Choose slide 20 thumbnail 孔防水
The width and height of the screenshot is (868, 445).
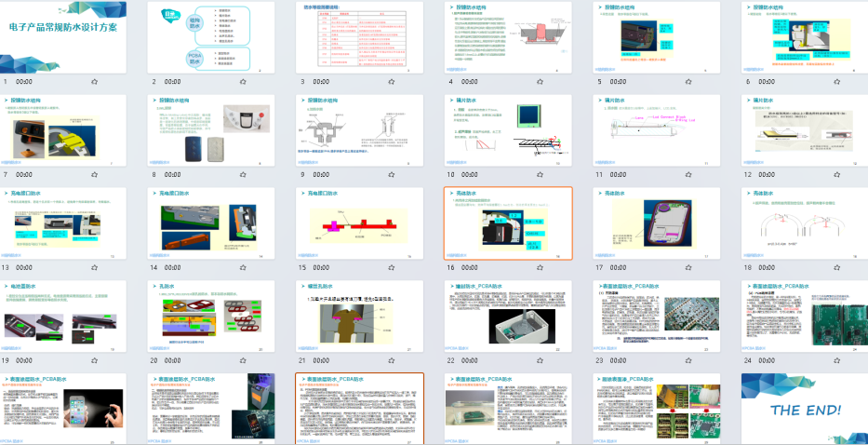point(211,317)
